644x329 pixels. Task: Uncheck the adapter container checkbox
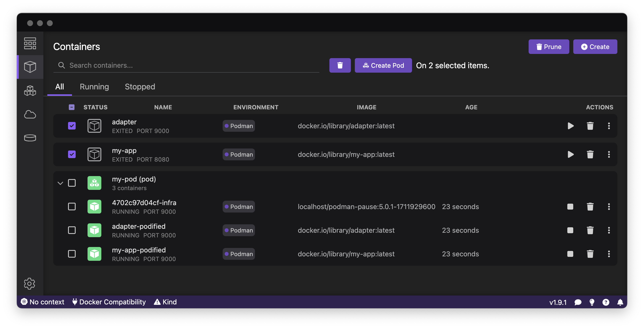point(72,126)
